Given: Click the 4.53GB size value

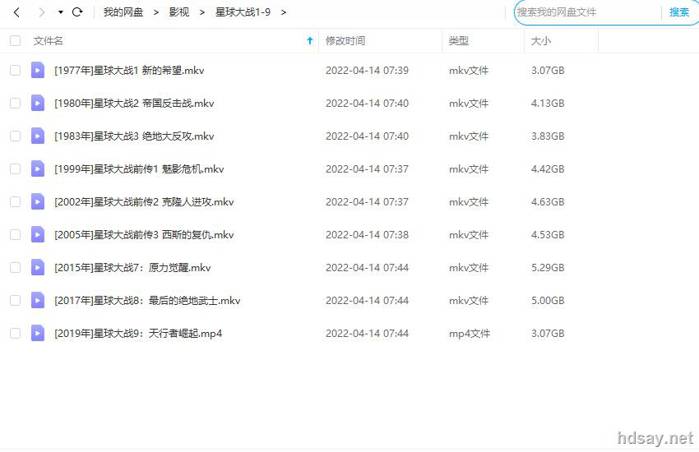Looking at the screenshot, I should coord(548,235).
